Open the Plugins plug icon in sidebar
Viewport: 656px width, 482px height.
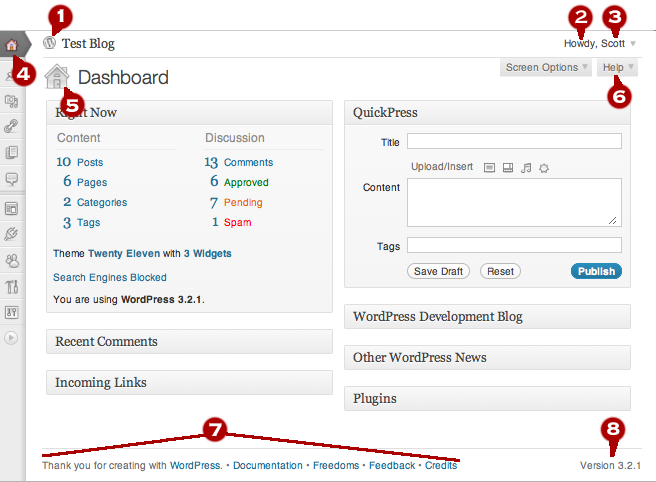pyautogui.click(x=11, y=234)
